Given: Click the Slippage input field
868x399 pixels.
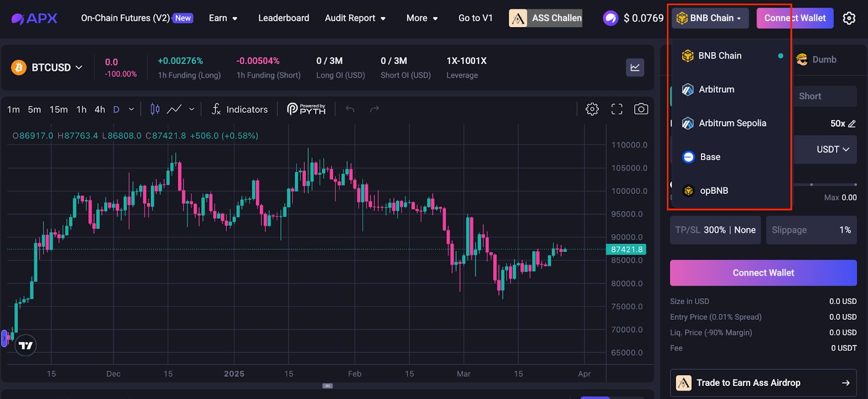Looking at the screenshot, I should 811,230.
